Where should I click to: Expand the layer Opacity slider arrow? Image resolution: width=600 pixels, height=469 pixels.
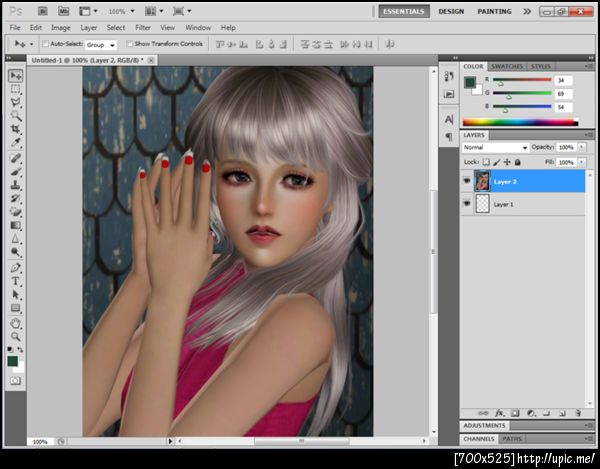[x=583, y=147]
